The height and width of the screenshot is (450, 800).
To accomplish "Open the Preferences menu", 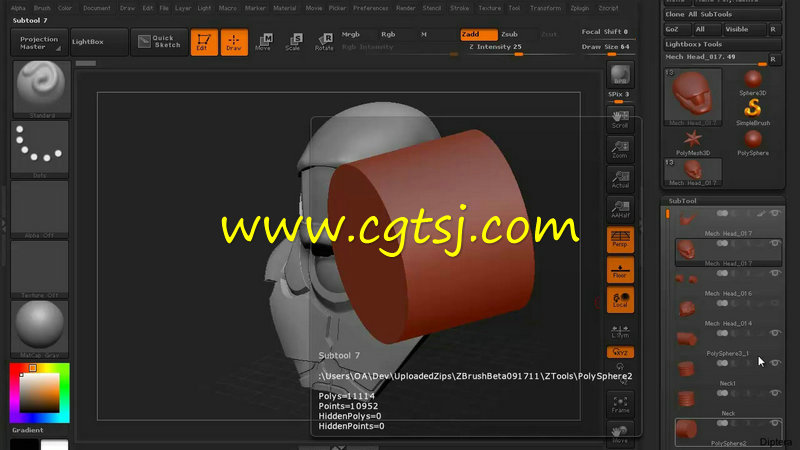I will tap(370, 8).
